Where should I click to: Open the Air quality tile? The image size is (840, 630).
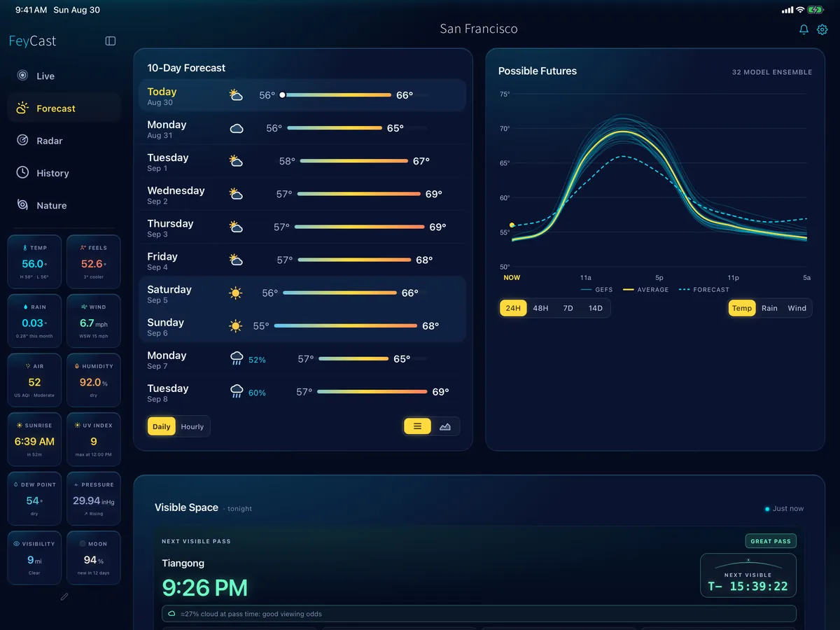(34, 380)
